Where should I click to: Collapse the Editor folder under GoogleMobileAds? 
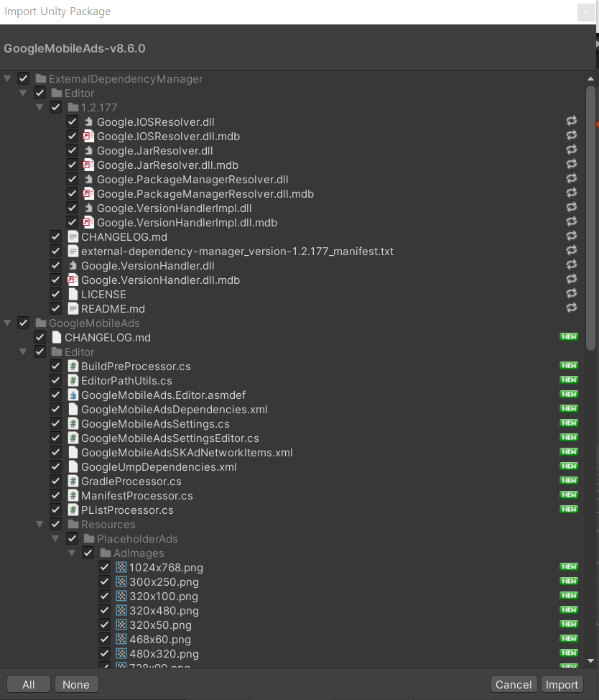23,351
